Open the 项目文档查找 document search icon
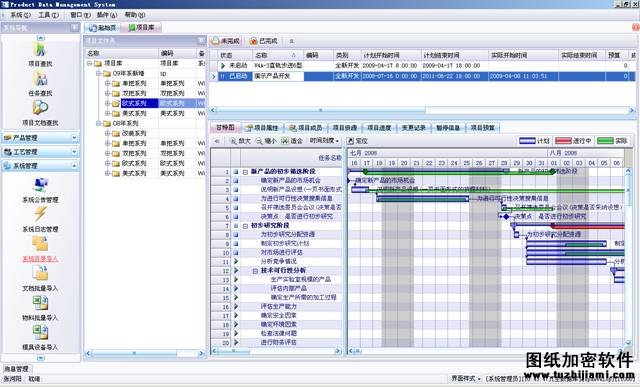Viewport: 640px width, 387px height. pos(40,108)
